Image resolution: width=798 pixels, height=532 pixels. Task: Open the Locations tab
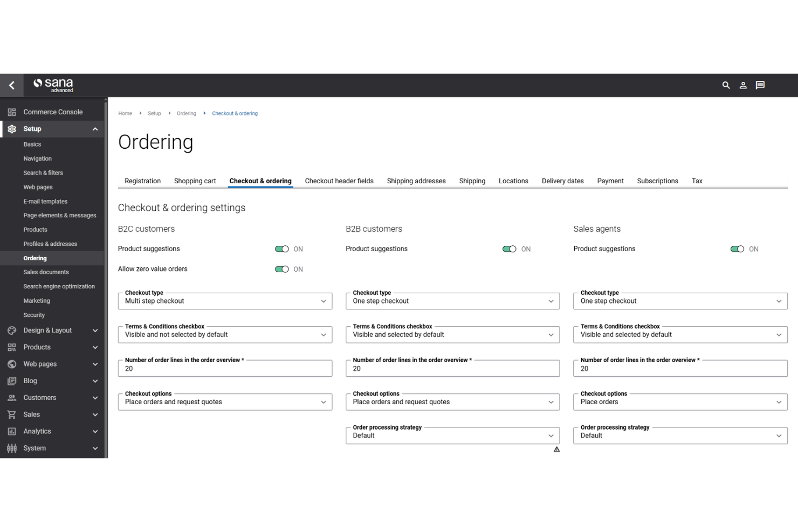[x=513, y=181]
